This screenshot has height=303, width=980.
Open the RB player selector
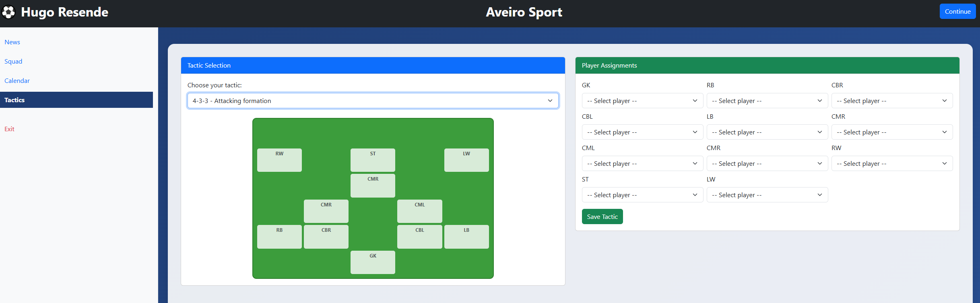coord(767,101)
